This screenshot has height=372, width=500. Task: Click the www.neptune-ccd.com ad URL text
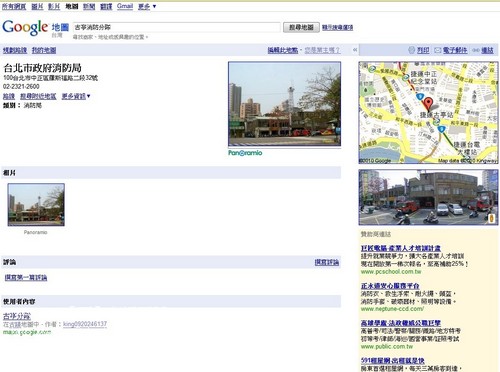pyautogui.click(x=392, y=309)
